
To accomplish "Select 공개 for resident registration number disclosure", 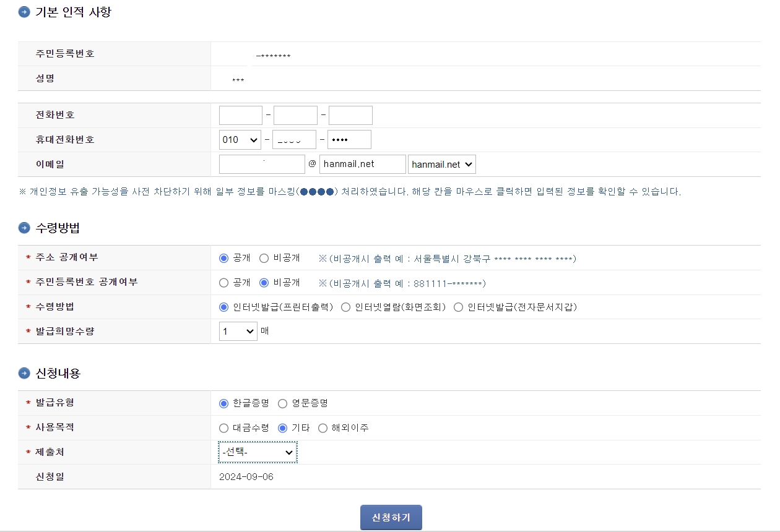I will (223, 282).
